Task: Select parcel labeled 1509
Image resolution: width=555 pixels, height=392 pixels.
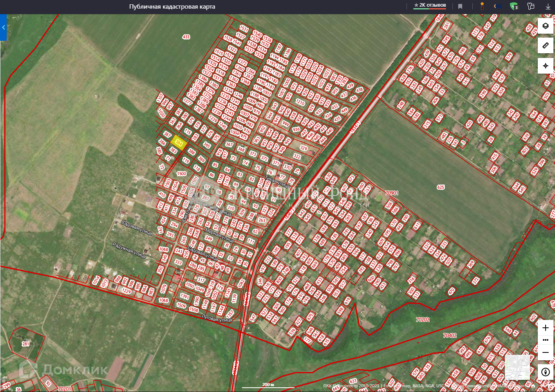Action: pos(181,305)
